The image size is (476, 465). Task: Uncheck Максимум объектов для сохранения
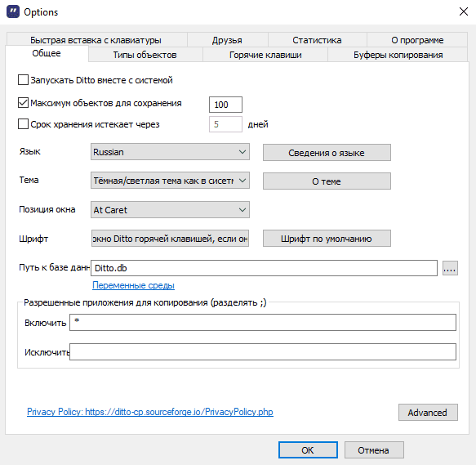point(23,103)
